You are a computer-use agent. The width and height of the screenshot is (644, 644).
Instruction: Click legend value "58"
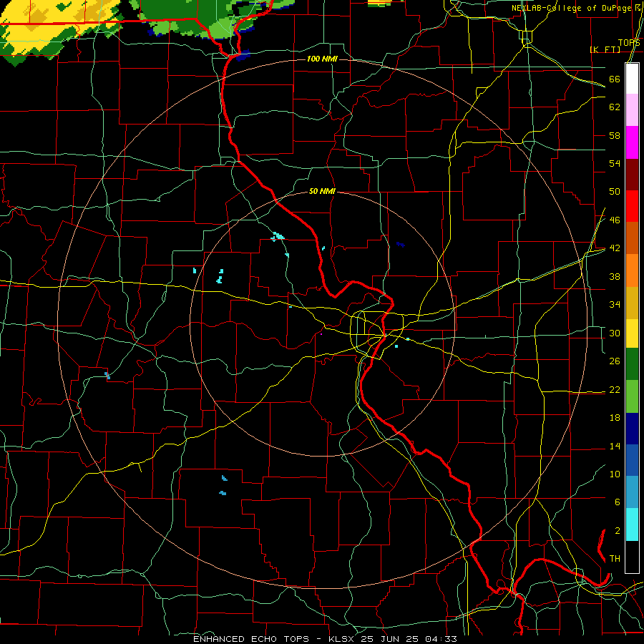(x=615, y=135)
